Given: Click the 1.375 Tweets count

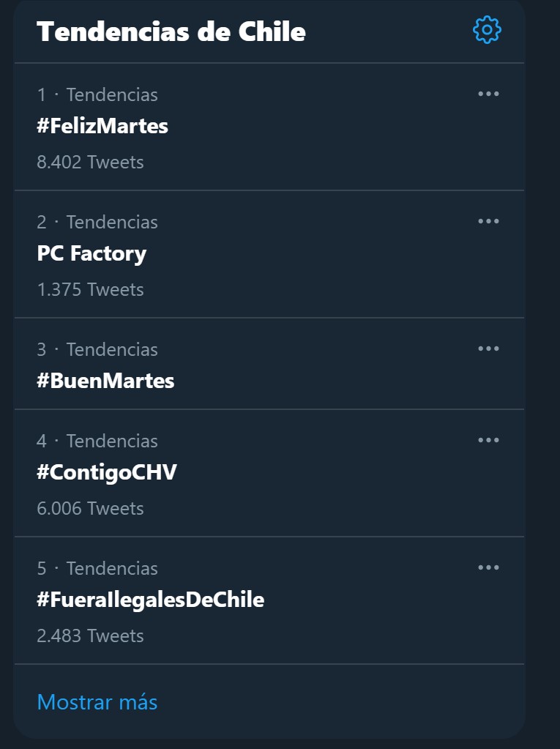Looking at the screenshot, I should coord(90,289).
